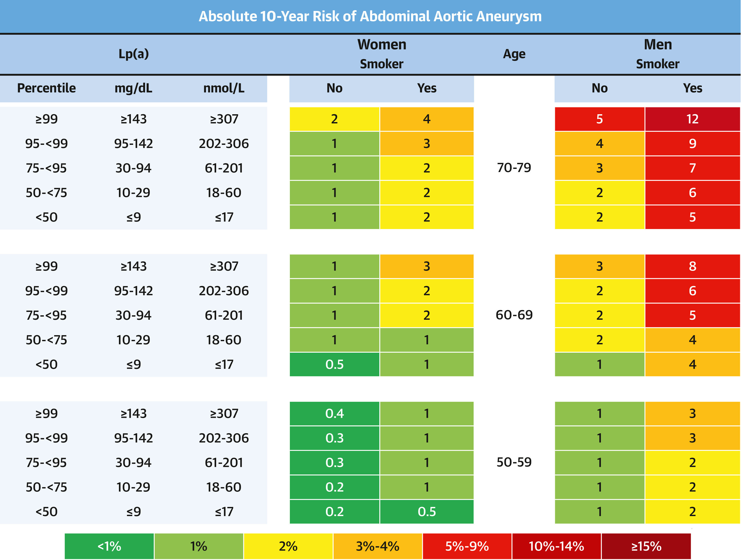Click the 'Women' header

(382, 44)
